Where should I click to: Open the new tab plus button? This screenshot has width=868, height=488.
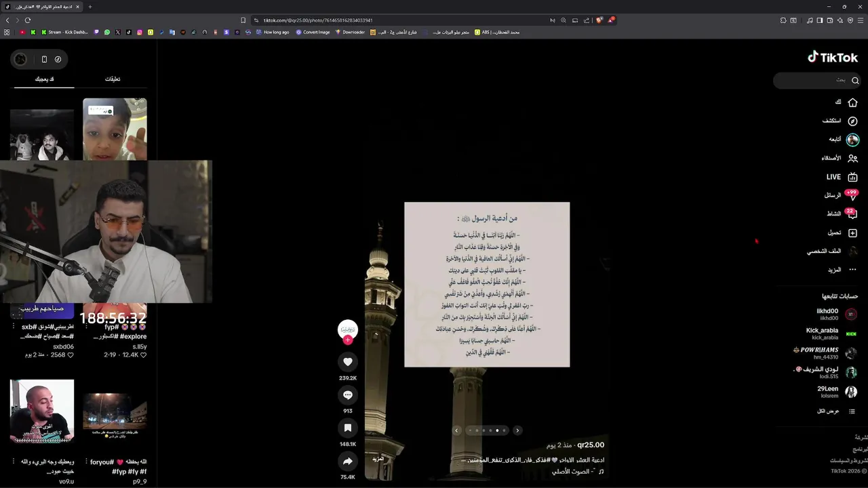(x=90, y=7)
